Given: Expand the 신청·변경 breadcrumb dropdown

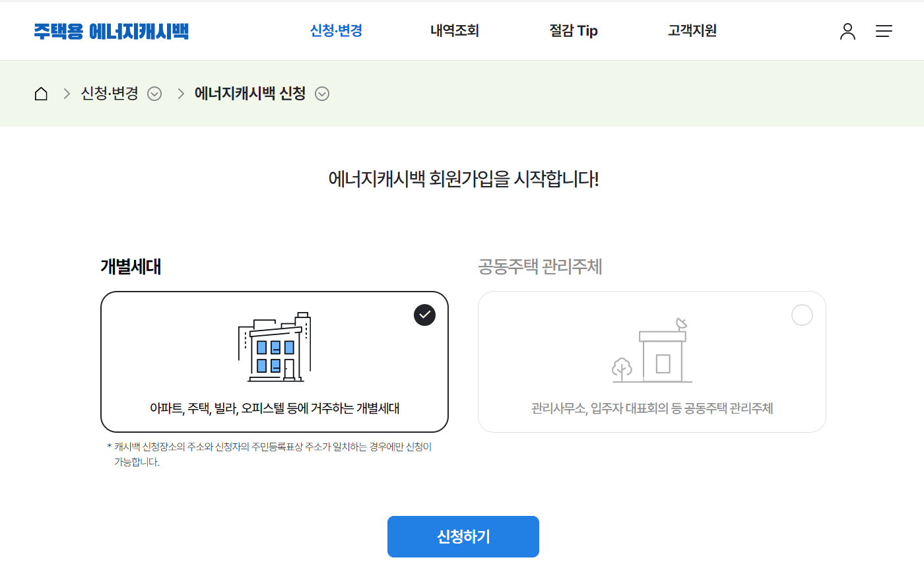Looking at the screenshot, I should click(x=154, y=94).
